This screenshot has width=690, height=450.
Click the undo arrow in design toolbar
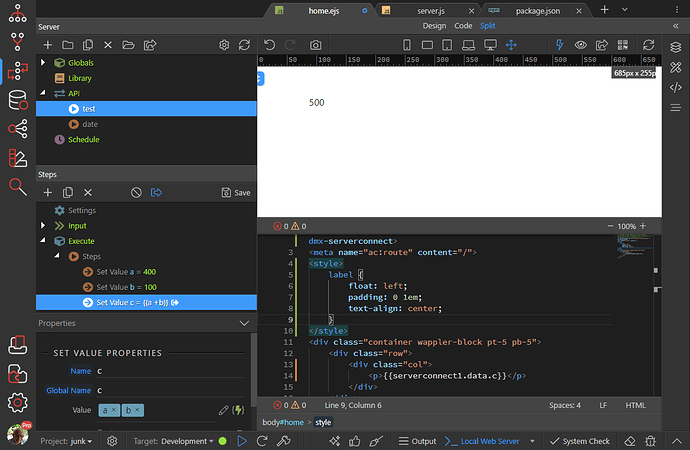pyautogui.click(x=269, y=45)
